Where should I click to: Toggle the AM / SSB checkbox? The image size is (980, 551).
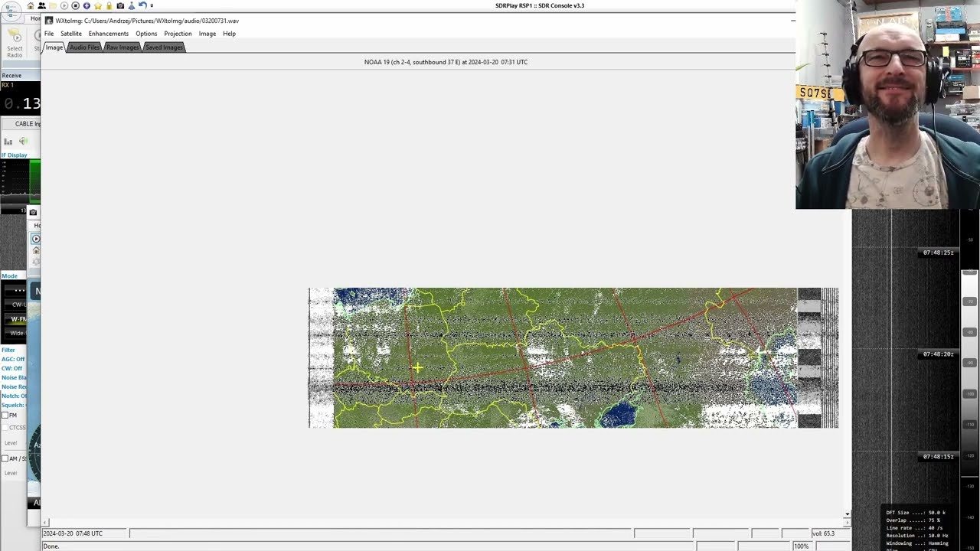pos(5,458)
